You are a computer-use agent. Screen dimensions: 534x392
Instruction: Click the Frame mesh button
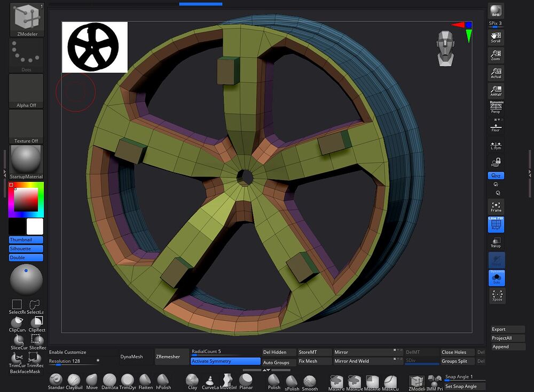point(496,206)
